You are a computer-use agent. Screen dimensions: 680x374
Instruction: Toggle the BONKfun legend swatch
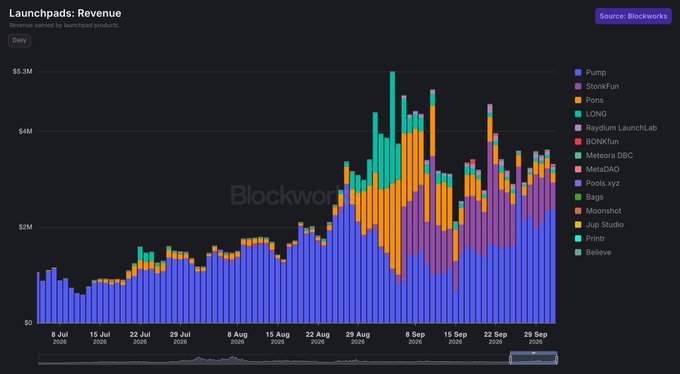578,142
